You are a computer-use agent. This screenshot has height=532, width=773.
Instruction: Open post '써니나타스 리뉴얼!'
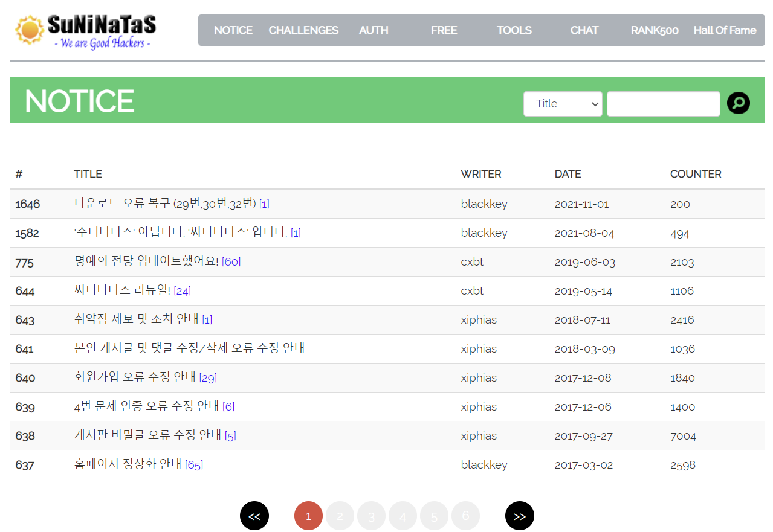(122, 290)
